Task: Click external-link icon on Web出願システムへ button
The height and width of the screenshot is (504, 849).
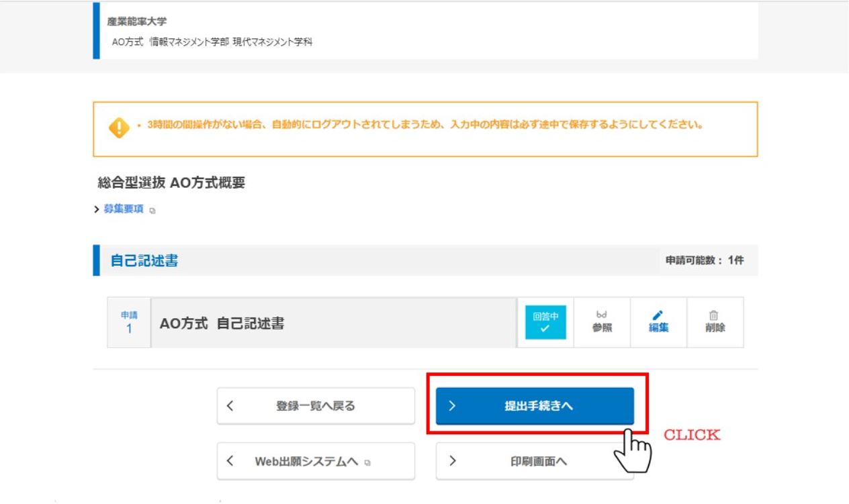Action: [x=367, y=462]
